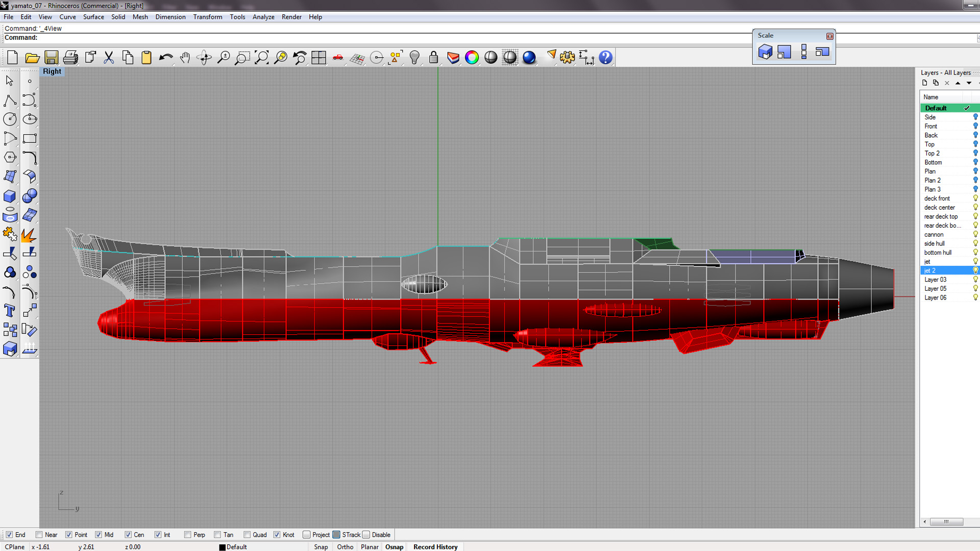Viewport: 980px width, 551px height.
Task: Open a file using the folder icon
Action: click(x=32, y=58)
